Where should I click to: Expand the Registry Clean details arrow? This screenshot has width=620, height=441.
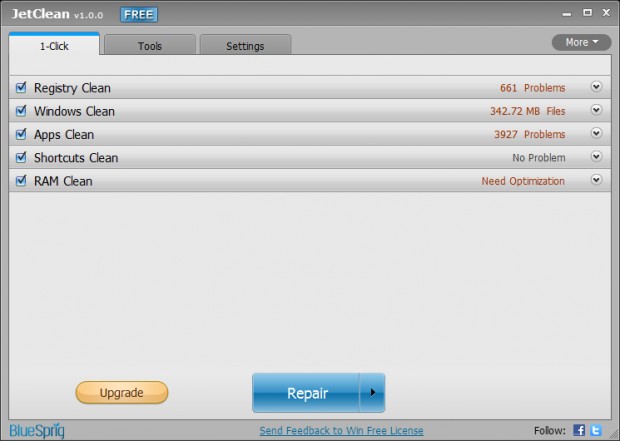(596, 87)
